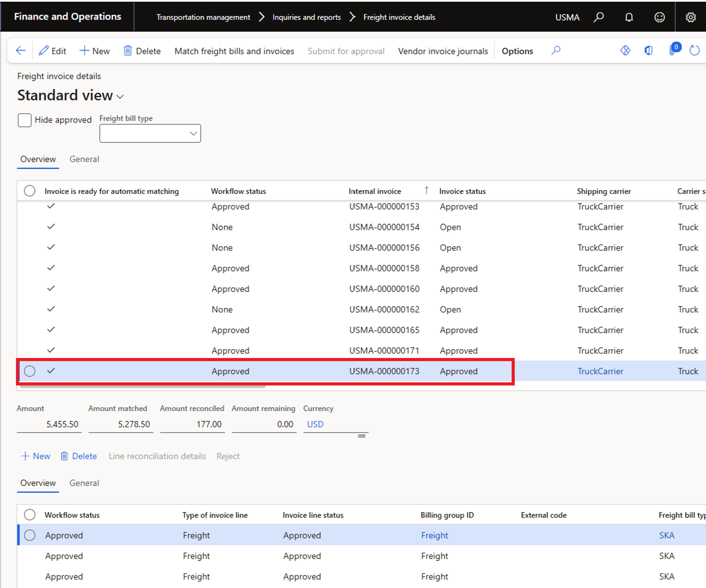The height and width of the screenshot is (588, 706).
Task: Select the row USMA-000000173 circle
Action: tap(30, 371)
